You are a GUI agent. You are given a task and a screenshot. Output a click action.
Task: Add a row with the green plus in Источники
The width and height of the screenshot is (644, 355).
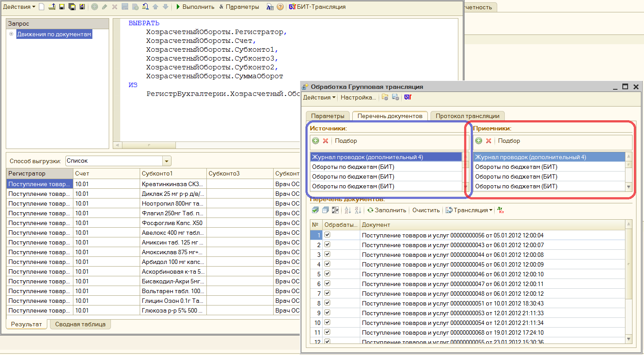click(x=316, y=141)
